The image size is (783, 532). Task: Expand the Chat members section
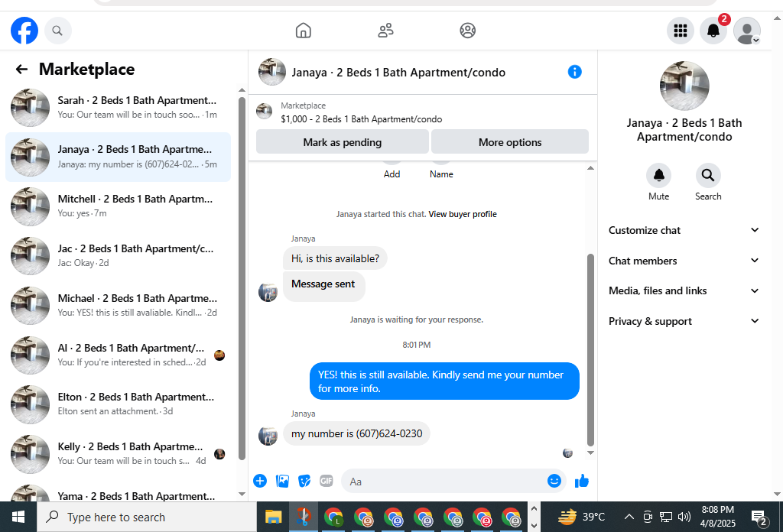coord(684,261)
